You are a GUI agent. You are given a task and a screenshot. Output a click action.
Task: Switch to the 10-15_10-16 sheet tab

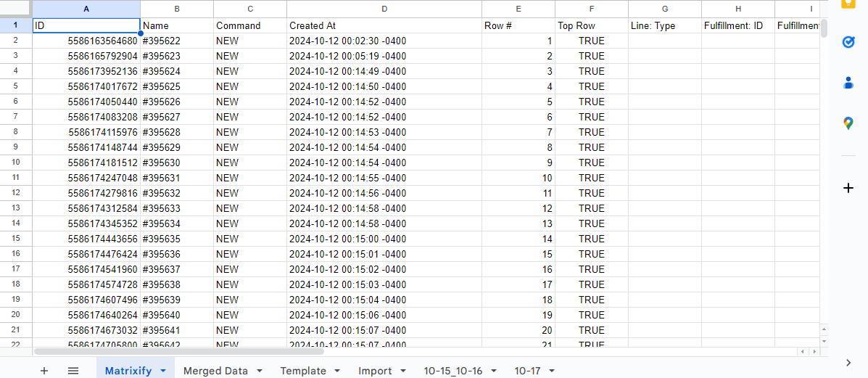453,371
